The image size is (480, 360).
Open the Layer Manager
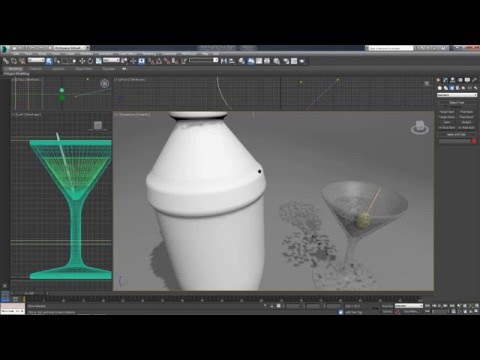click(242, 61)
